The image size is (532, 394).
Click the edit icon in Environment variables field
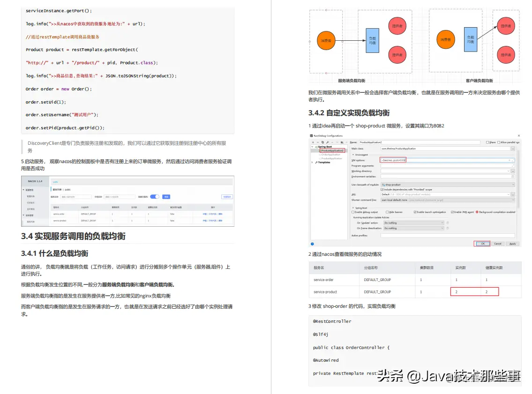click(x=513, y=176)
